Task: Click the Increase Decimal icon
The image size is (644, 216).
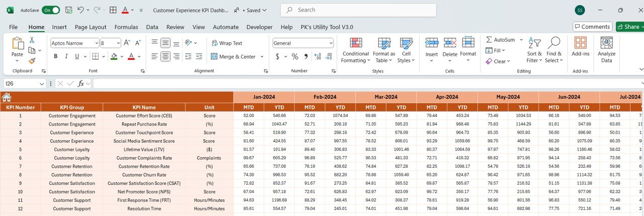Action: 318,56
